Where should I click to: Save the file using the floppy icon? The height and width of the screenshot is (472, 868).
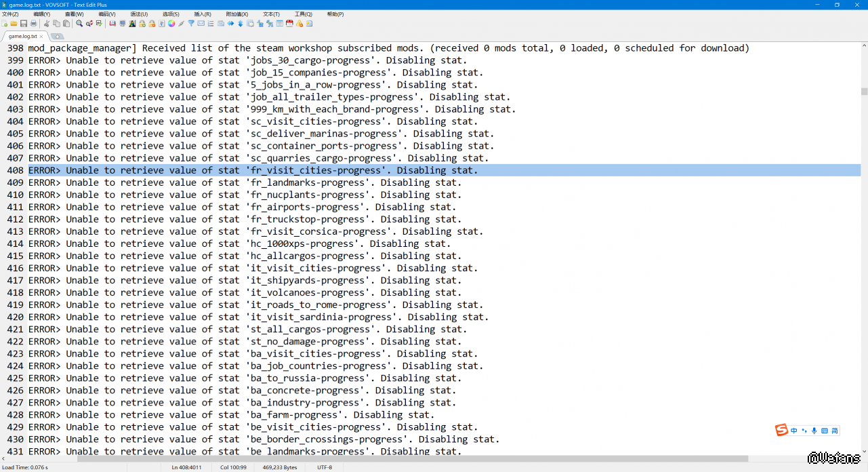[x=24, y=23]
